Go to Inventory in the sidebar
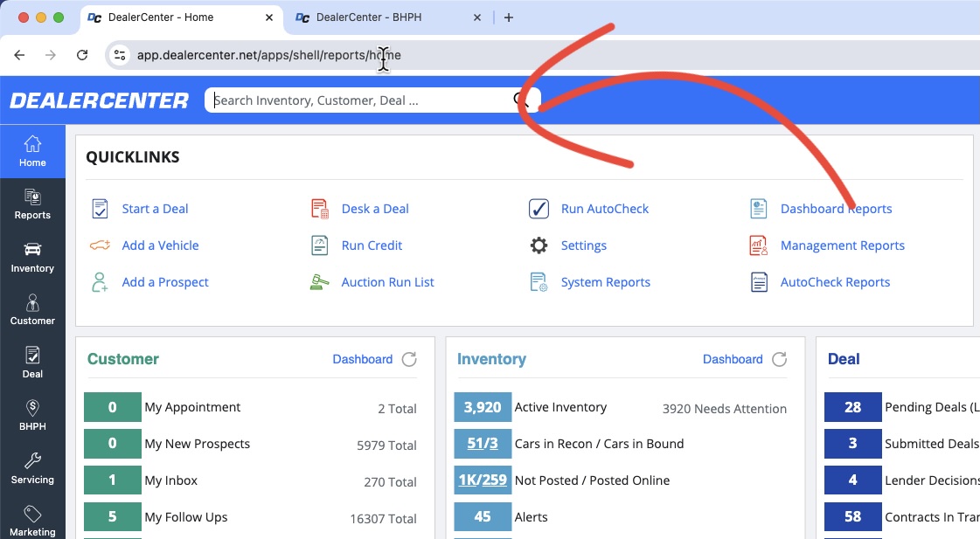This screenshot has height=539, width=980. point(32,258)
